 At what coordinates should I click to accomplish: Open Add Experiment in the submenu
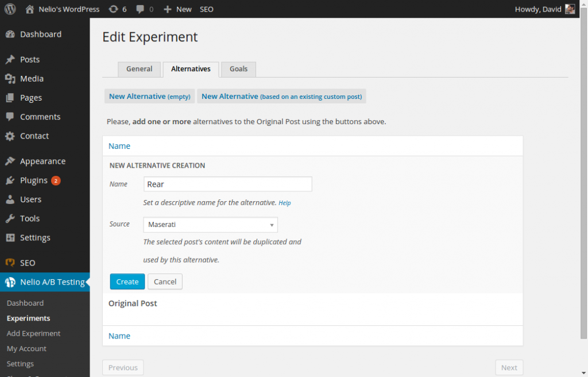pyautogui.click(x=33, y=333)
